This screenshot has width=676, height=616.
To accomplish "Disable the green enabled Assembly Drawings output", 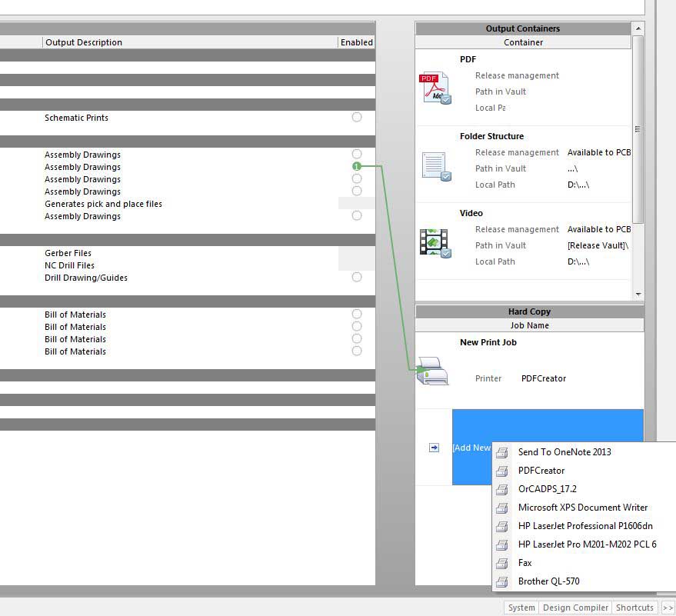I will (x=357, y=166).
